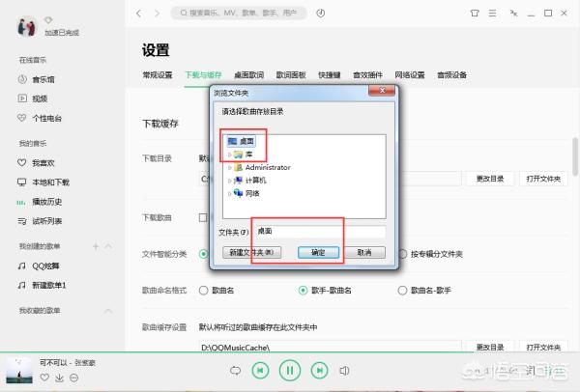Select 计算机 in folder tree
Image resolution: width=580 pixels, height=392 pixels.
(250, 181)
